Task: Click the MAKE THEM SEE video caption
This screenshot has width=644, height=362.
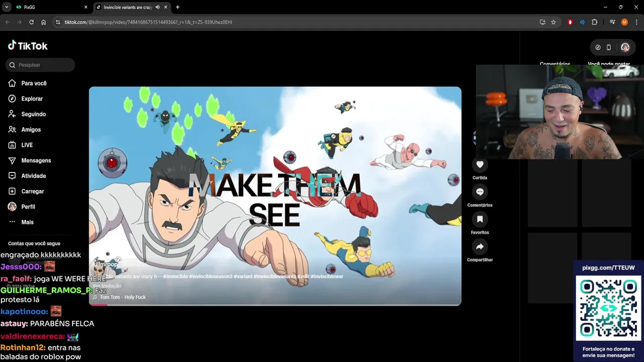Action: pyautogui.click(x=275, y=200)
